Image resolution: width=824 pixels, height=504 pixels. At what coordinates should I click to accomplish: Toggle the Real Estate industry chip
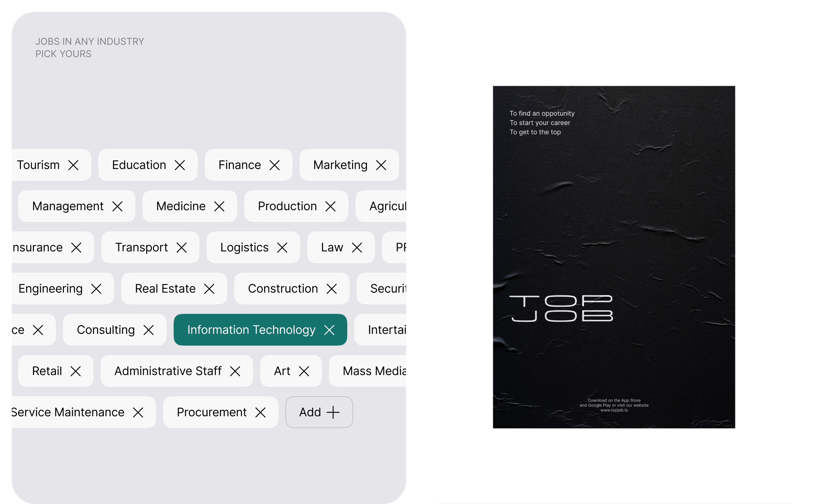point(174,289)
